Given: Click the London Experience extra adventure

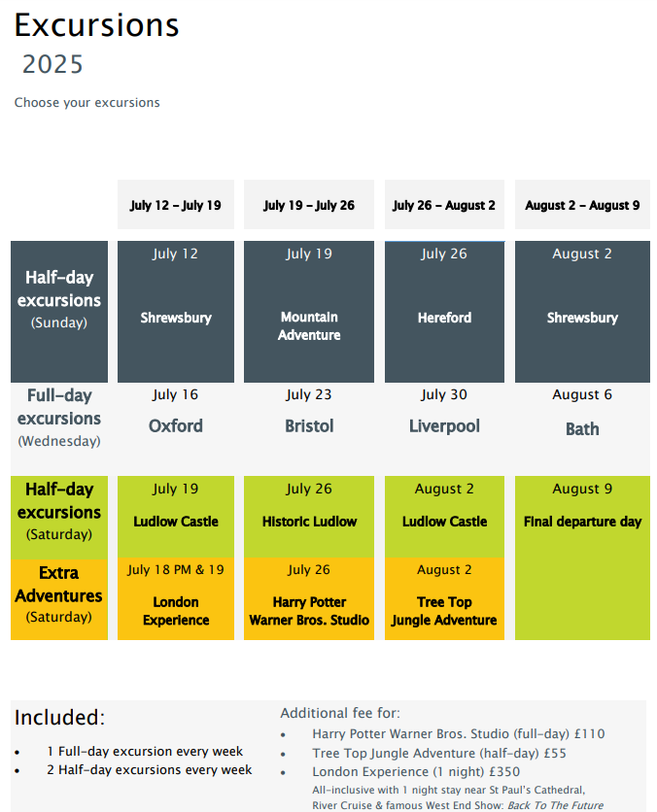Looking at the screenshot, I should tap(176, 598).
